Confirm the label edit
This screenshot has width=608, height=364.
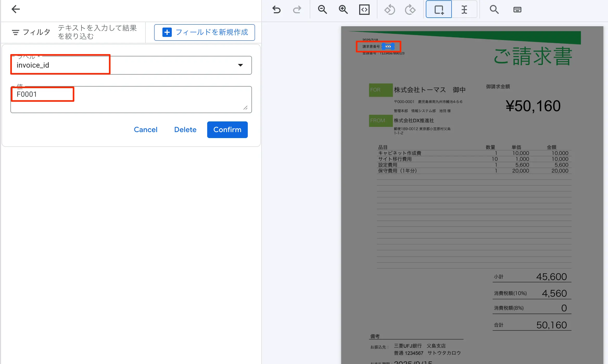227,129
